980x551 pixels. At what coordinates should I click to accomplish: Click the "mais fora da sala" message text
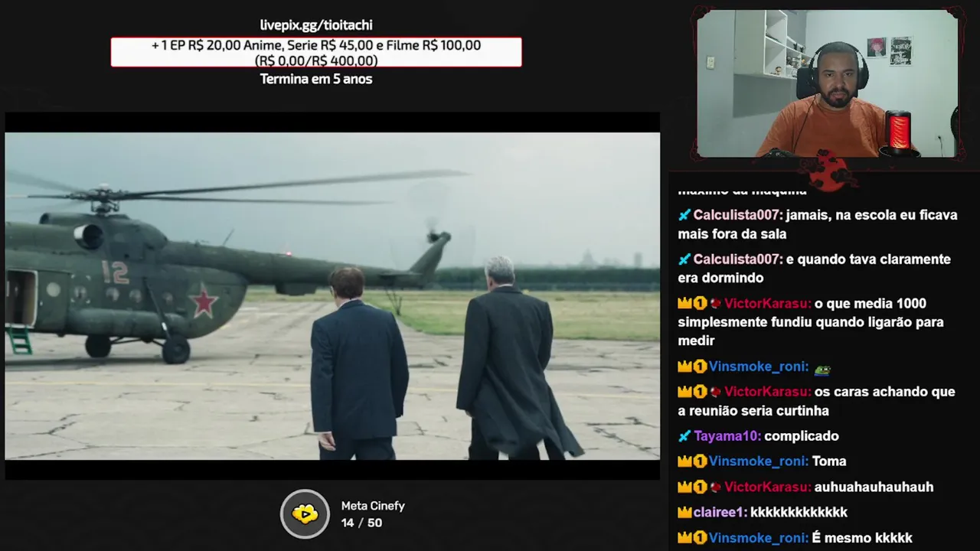[x=732, y=234]
